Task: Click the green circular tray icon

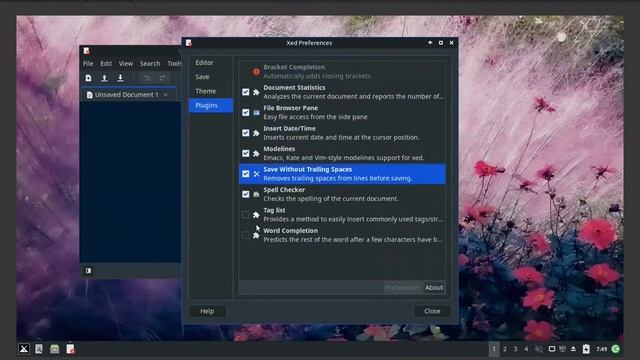Action: (616, 349)
